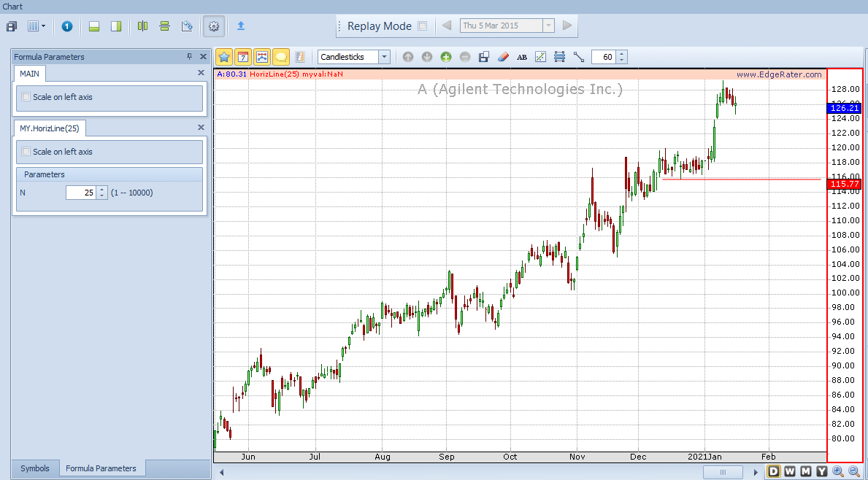Enable Replay Mode checkbox
Viewport: 868px width, 480px height.
(423, 26)
